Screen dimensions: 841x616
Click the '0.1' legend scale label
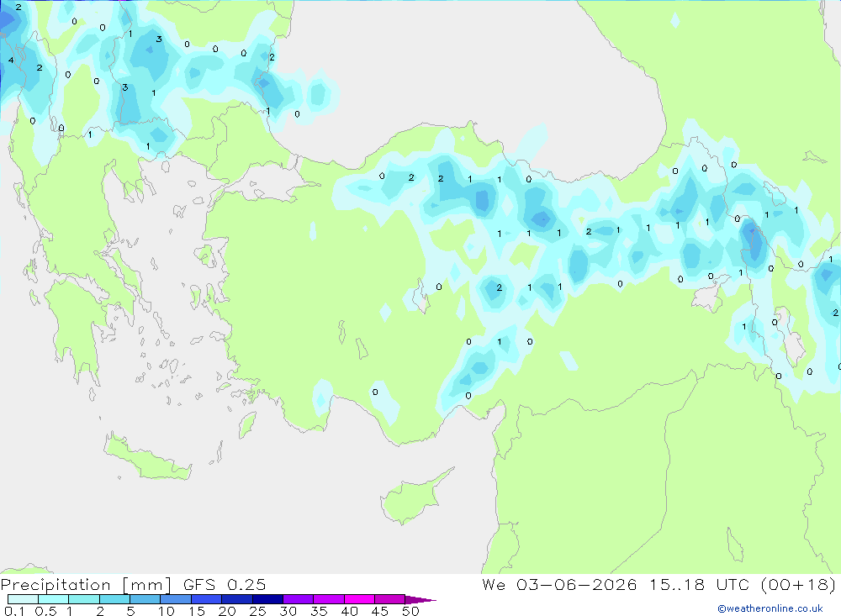point(14,611)
